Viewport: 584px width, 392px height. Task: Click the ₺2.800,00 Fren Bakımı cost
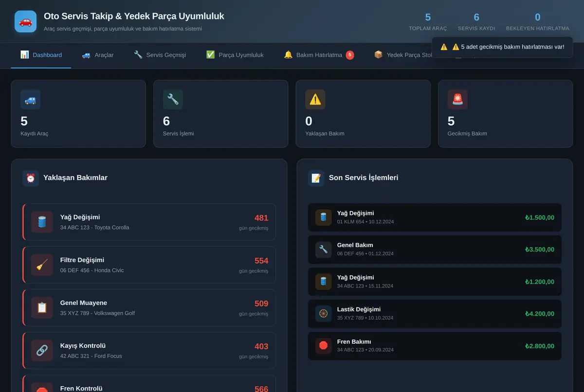point(539,346)
